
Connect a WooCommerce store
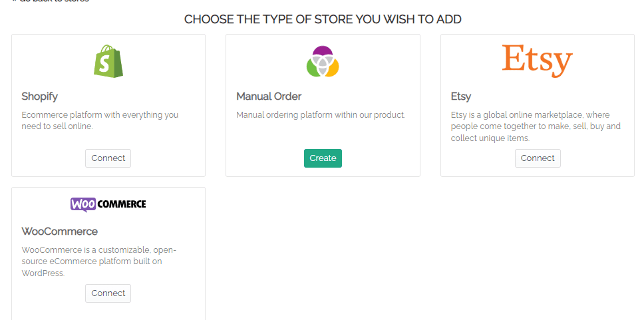point(108,293)
